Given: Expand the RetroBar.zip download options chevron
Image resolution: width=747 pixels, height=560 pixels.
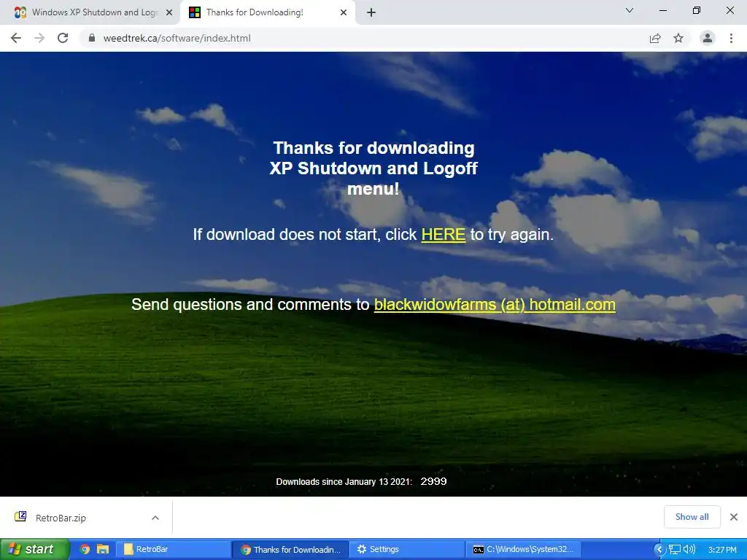Looking at the screenshot, I should pyautogui.click(x=155, y=518).
